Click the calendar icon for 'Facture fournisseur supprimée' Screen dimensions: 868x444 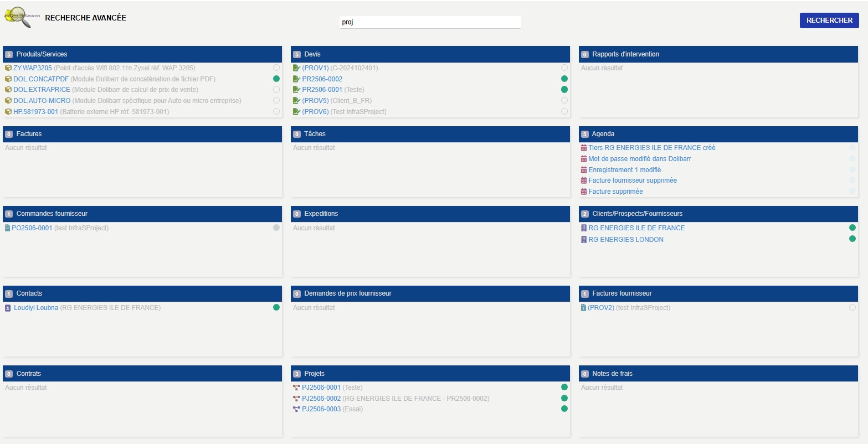[584, 180]
